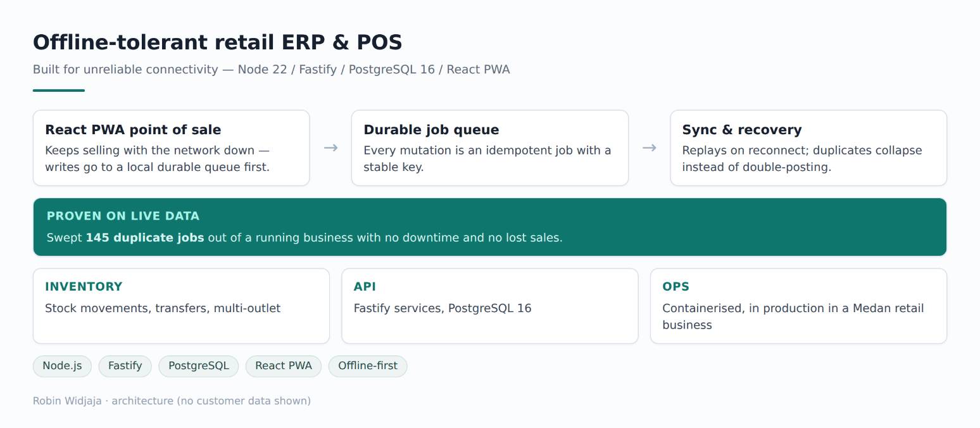The image size is (980, 428).
Task: Select the "API" card label
Action: pyautogui.click(x=365, y=287)
